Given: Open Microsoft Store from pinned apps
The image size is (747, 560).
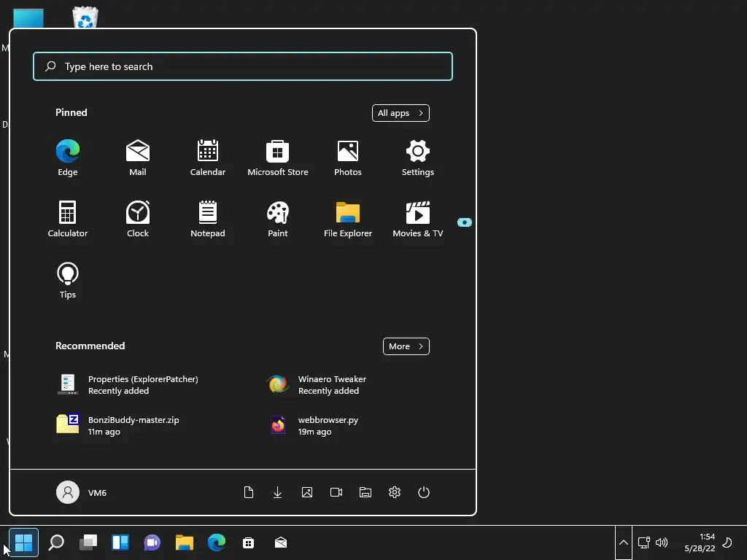Looking at the screenshot, I should click(x=278, y=157).
